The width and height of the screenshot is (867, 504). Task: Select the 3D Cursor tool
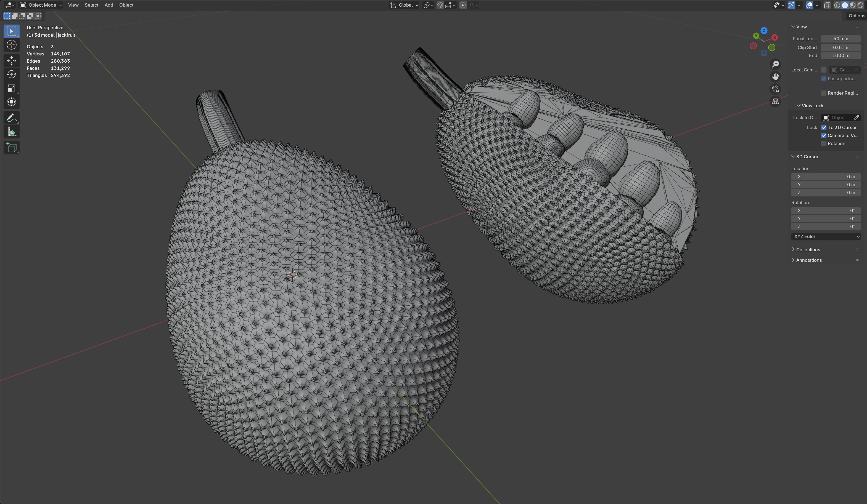[11, 45]
